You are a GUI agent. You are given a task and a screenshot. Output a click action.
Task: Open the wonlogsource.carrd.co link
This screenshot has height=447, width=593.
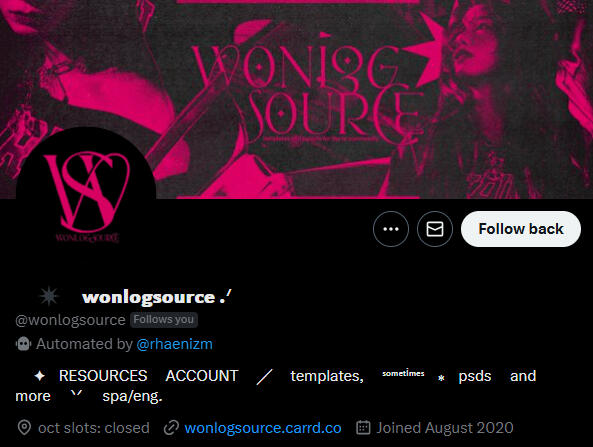pyautogui.click(x=263, y=428)
